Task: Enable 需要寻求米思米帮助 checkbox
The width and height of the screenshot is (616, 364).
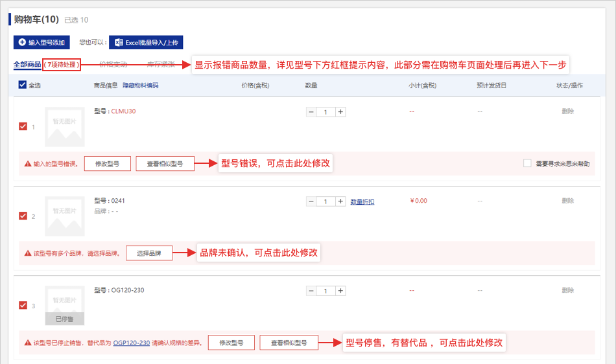Action: click(x=527, y=164)
